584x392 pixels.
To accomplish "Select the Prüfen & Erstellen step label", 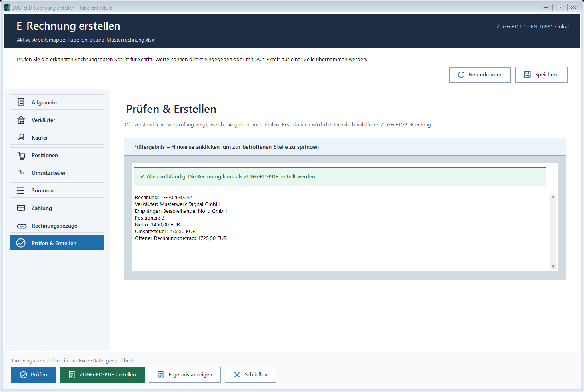I will click(54, 243).
